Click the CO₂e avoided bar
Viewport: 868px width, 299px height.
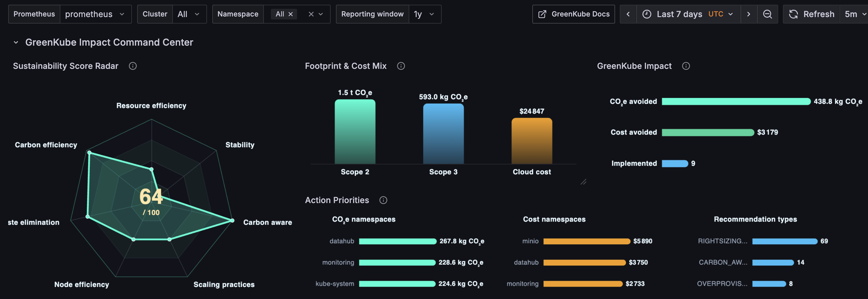pyautogui.click(x=736, y=102)
